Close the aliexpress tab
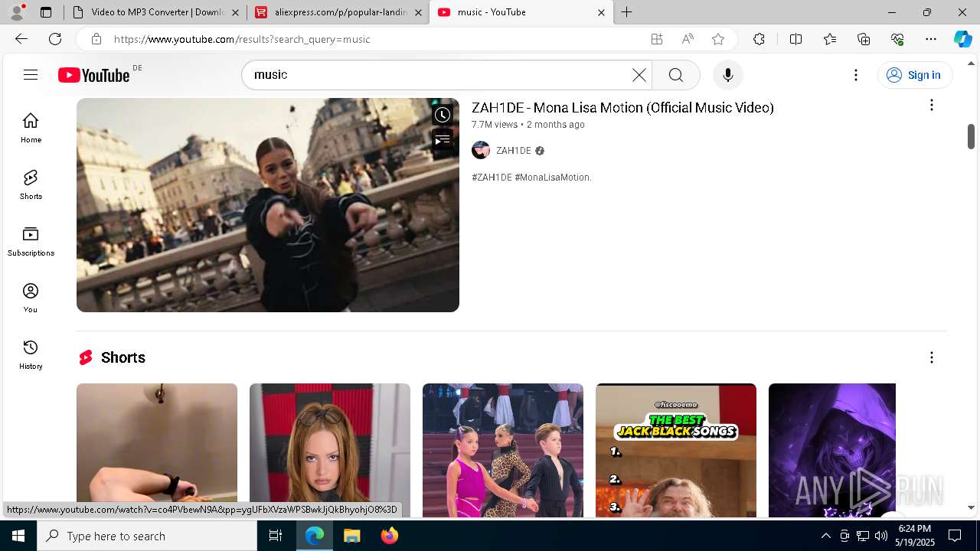 click(418, 12)
